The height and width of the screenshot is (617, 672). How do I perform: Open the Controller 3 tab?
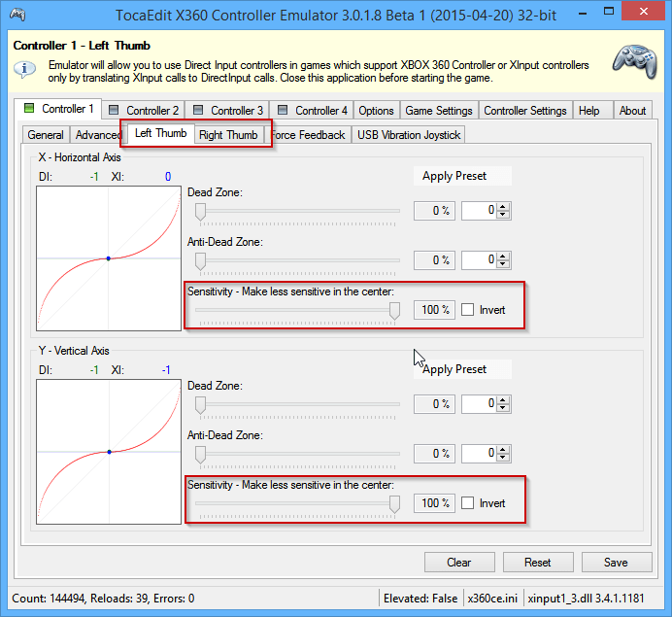point(228,110)
